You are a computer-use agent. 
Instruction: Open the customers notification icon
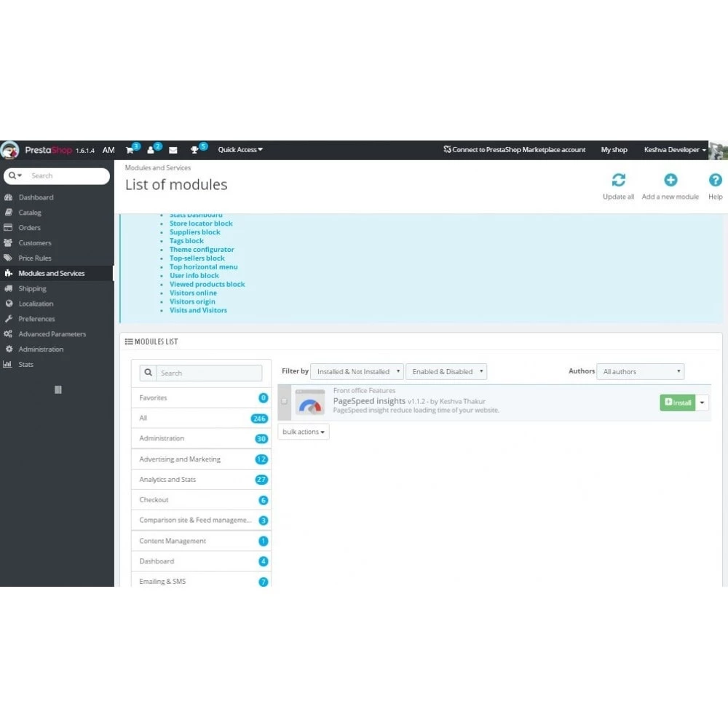(151, 150)
